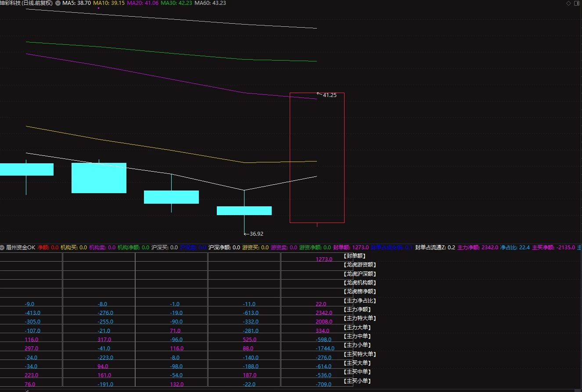Click the 132.0 table cell
582x392 pixels.
[x=177, y=385]
